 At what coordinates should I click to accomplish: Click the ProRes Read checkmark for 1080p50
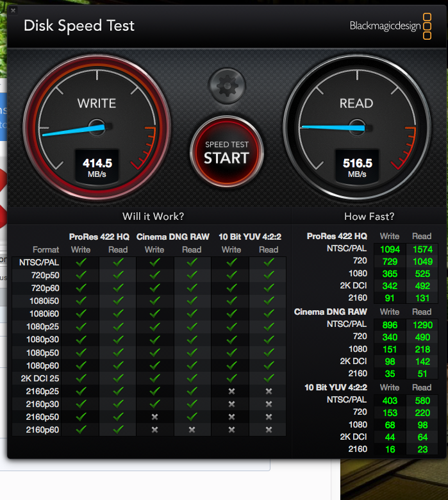tap(118, 353)
